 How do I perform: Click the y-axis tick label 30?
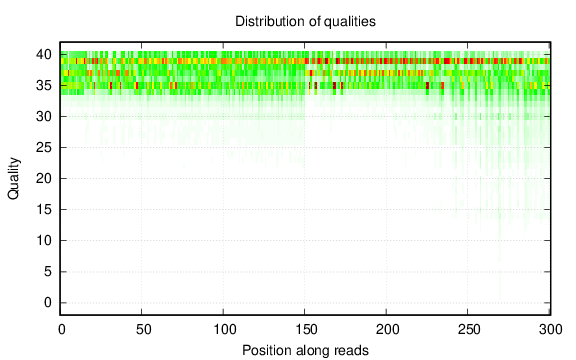click(44, 116)
